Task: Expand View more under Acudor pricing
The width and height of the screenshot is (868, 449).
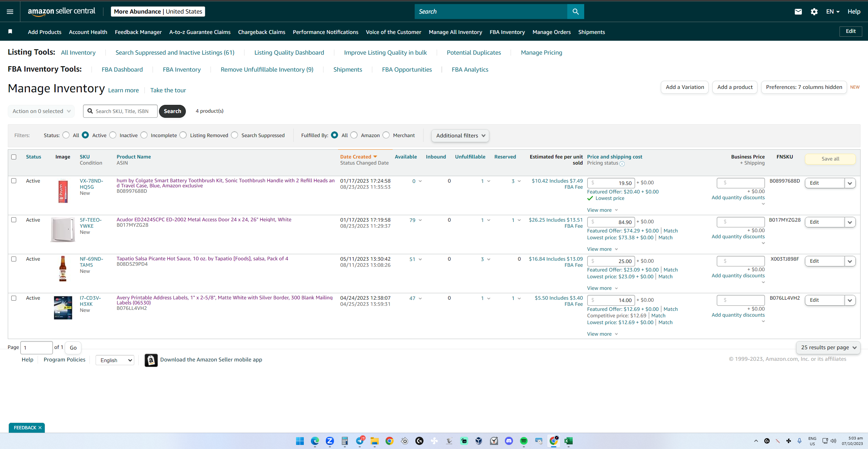Action: tap(603, 249)
